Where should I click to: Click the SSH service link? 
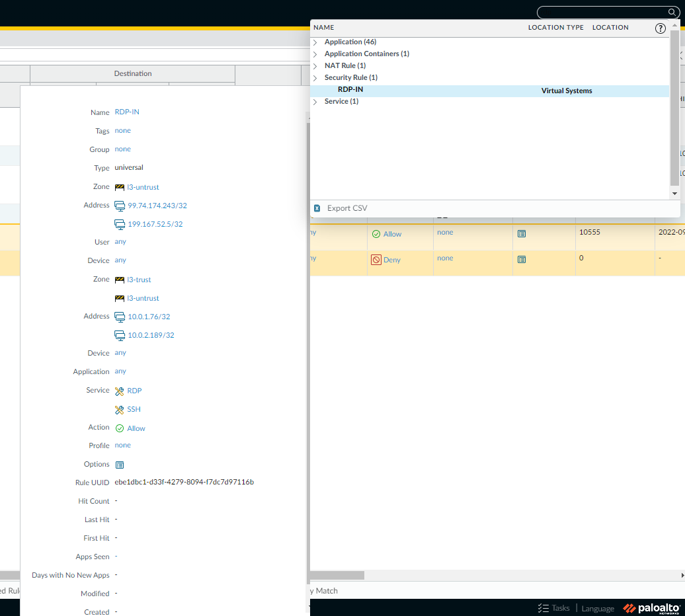[134, 409]
